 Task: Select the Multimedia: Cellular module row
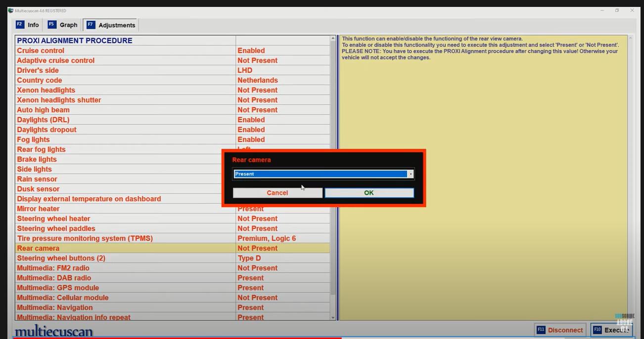click(173, 297)
